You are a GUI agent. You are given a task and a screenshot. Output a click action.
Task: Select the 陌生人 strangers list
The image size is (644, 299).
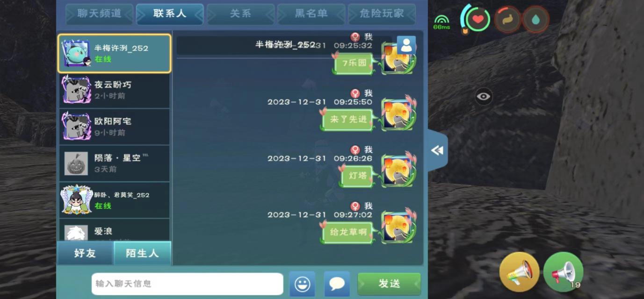coord(142,253)
